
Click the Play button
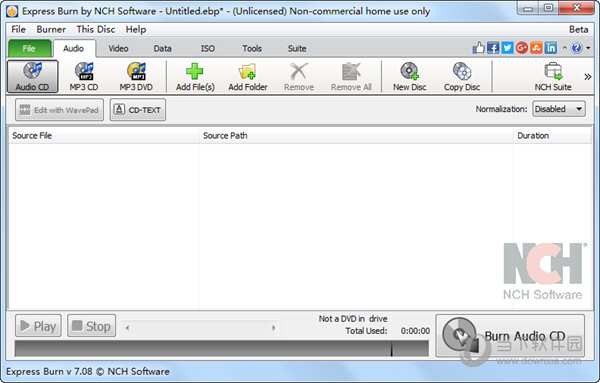(38, 326)
